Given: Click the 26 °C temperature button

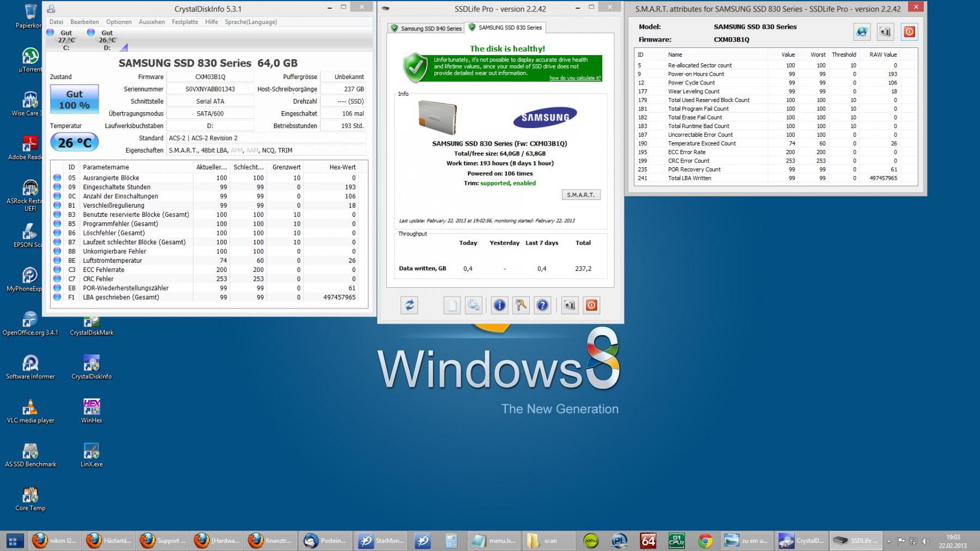Looking at the screenshot, I should [75, 143].
